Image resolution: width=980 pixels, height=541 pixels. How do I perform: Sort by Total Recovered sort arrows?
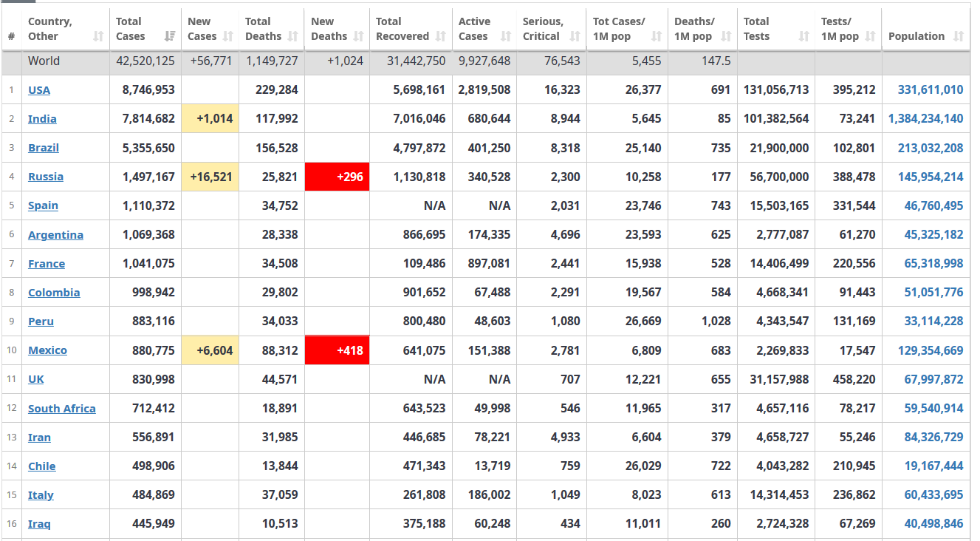tap(441, 36)
